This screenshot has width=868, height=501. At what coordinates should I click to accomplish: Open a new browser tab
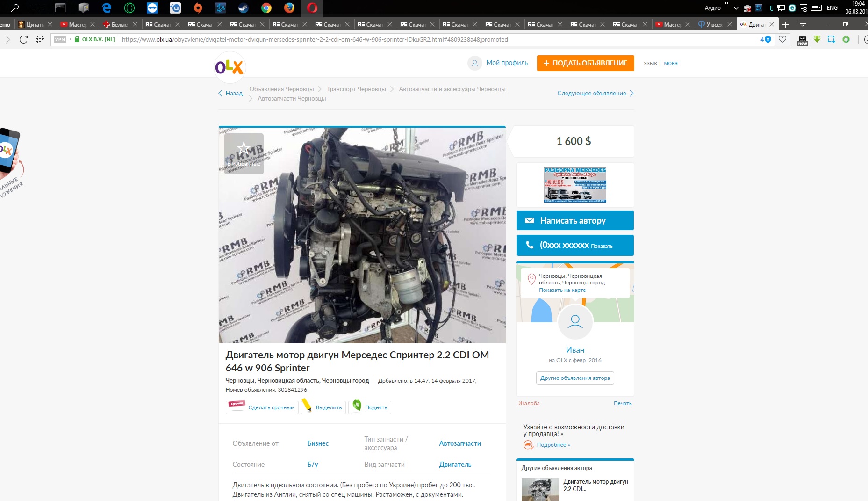coord(786,24)
